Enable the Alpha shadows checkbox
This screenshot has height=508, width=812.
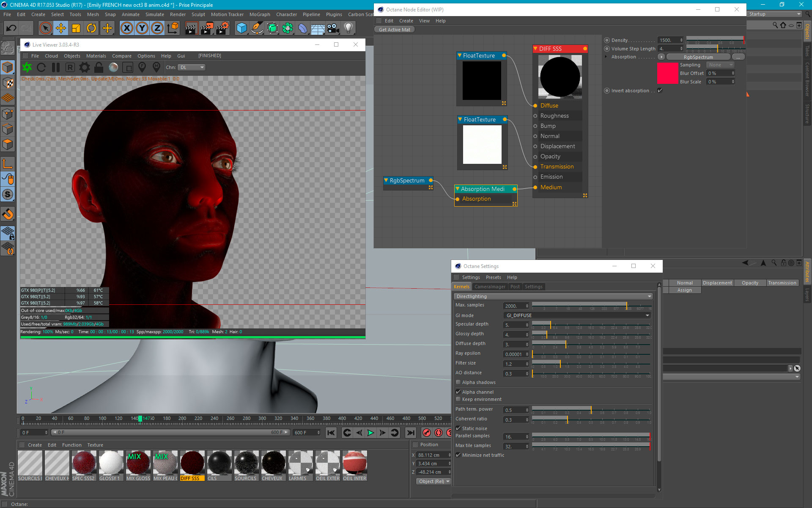[x=458, y=382]
